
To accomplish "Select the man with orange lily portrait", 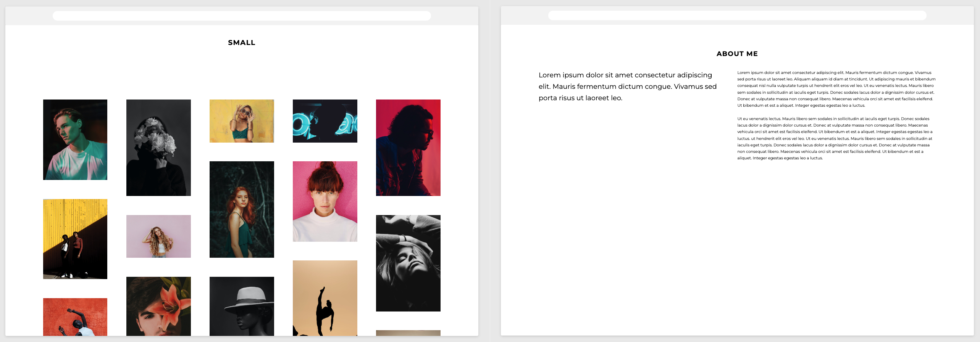I will 158,306.
